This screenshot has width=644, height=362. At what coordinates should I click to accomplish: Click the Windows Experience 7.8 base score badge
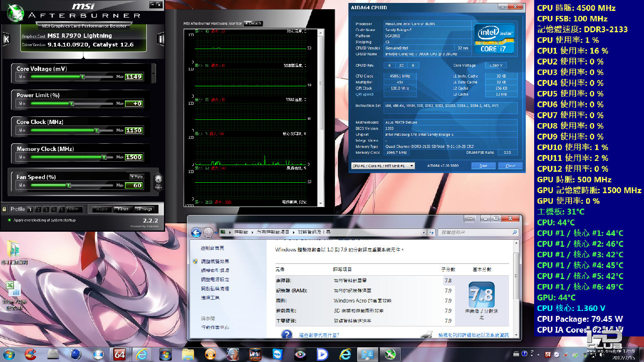click(482, 295)
